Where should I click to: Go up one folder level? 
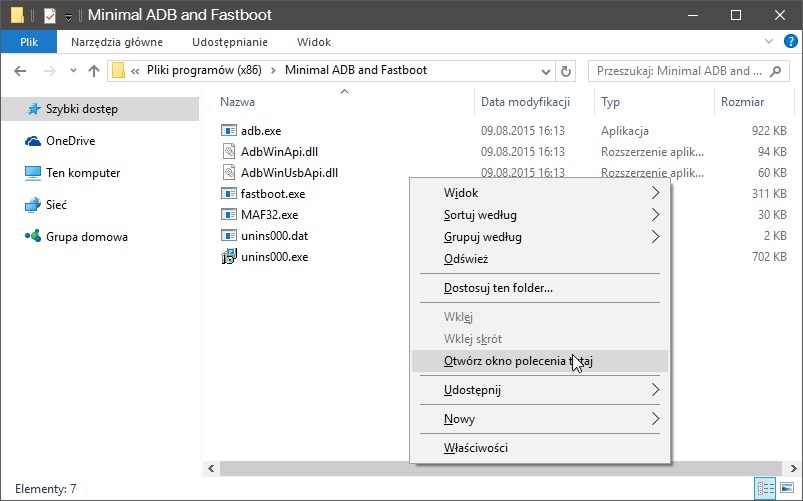click(x=94, y=71)
